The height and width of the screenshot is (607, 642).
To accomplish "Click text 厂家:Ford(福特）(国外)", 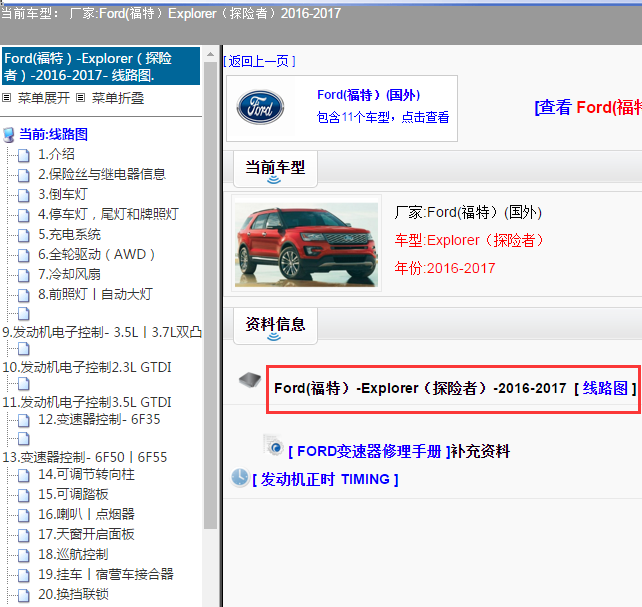I will click(x=468, y=212).
